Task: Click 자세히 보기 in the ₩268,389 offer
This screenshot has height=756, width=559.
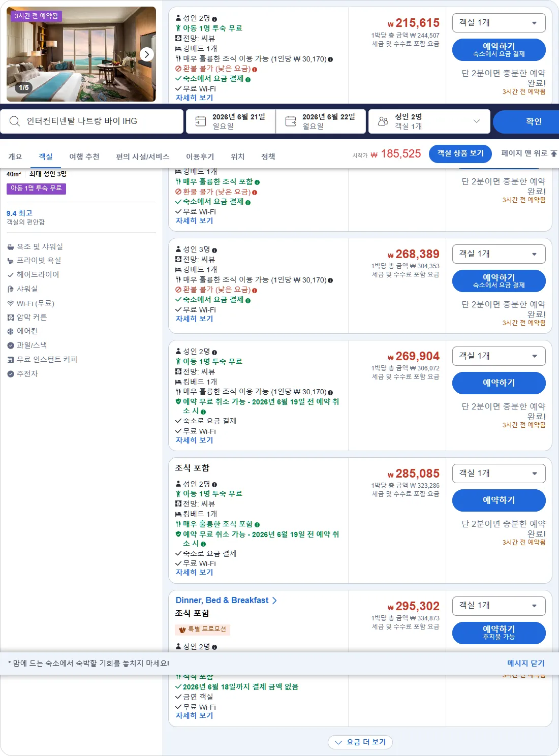Action: (x=194, y=319)
